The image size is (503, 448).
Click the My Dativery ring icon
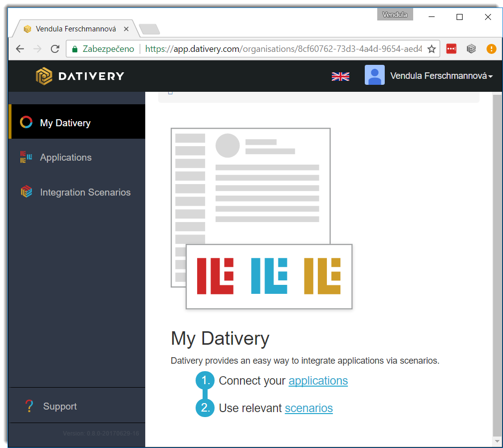26,122
